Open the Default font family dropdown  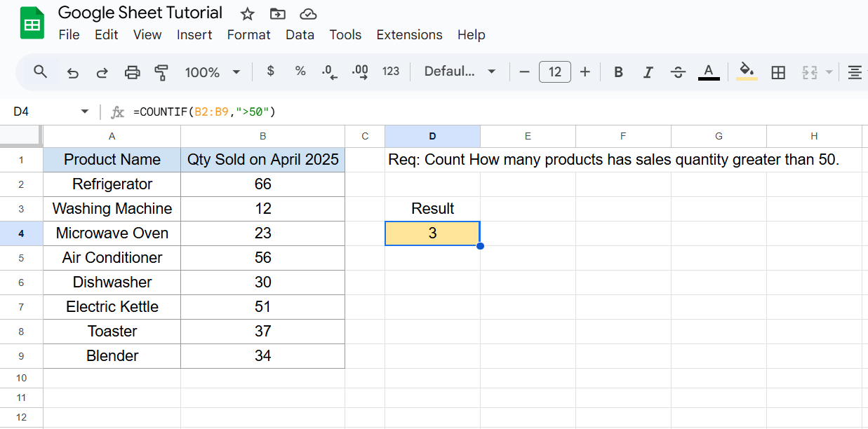tap(460, 72)
